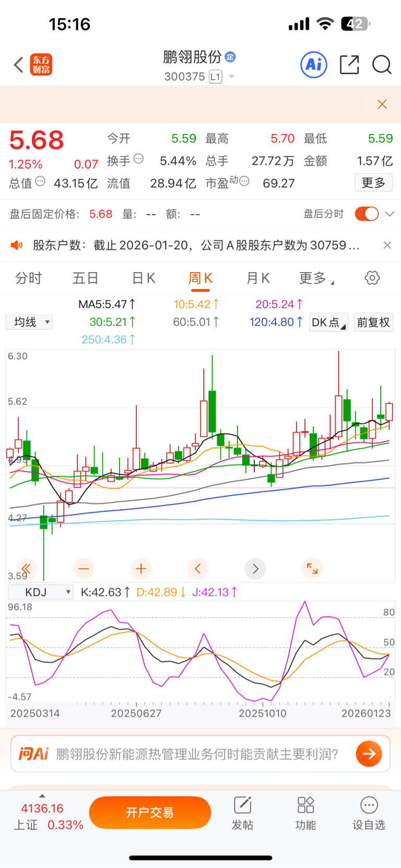The height and width of the screenshot is (868, 401).
Task: Tap the 20251010 date label
Action: click(x=263, y=713)
